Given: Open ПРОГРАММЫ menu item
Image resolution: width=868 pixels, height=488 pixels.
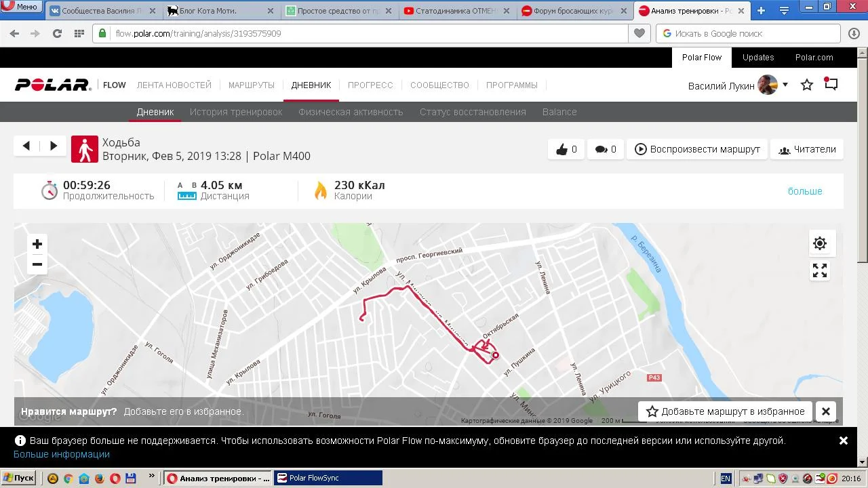Looking at the screenshot, I should [512, 85].
